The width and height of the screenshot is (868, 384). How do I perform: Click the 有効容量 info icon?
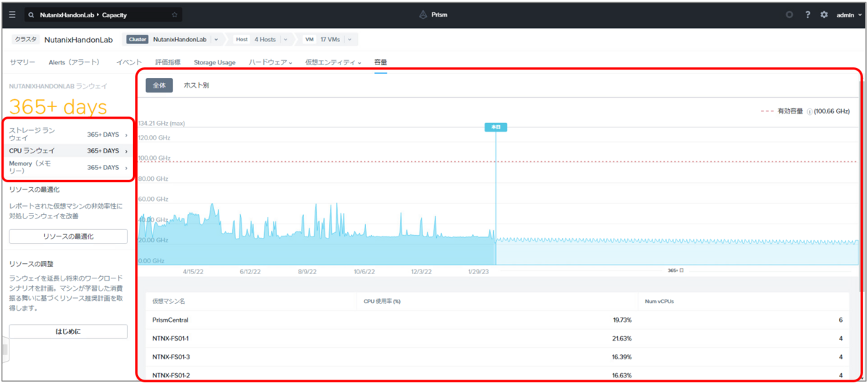[x=809, y=111]
